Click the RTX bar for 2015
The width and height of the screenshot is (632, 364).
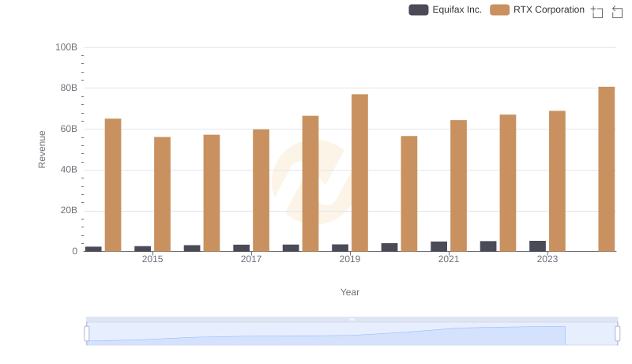click(x=162, y=194)
